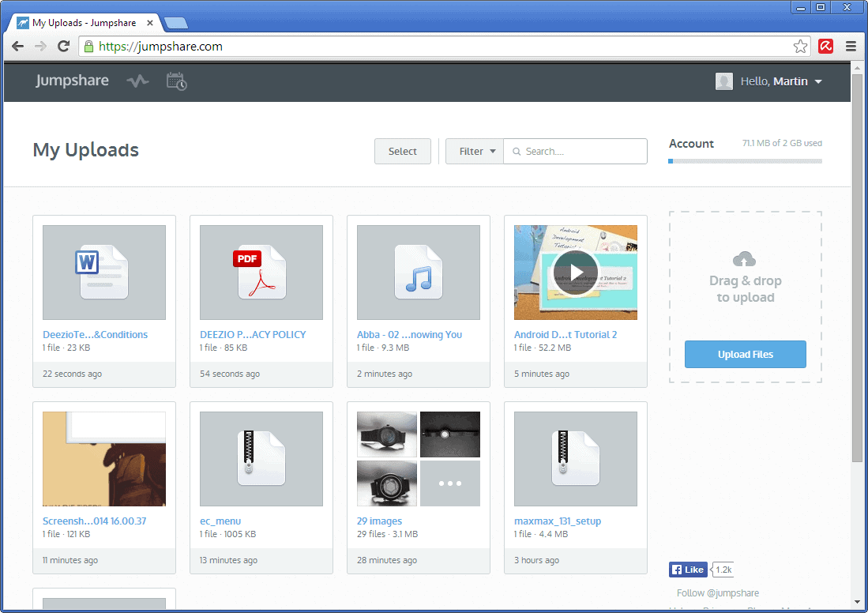Screen dimensions: 868x613
Task: Open the Word document thumbnail DeezioTe...&Conditions
Action: pyautogui.click(x=104, y=273)
